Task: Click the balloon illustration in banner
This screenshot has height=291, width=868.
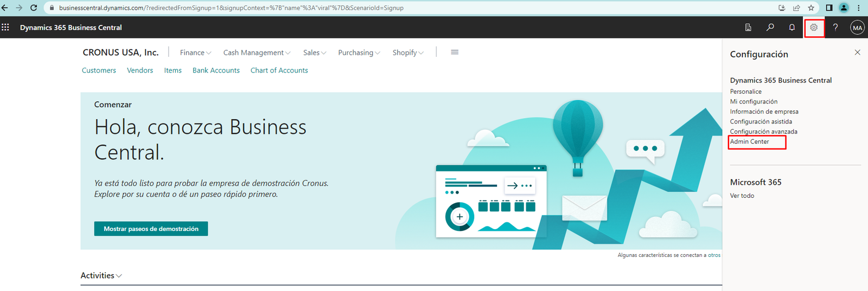Action: [x=577, y=138]
